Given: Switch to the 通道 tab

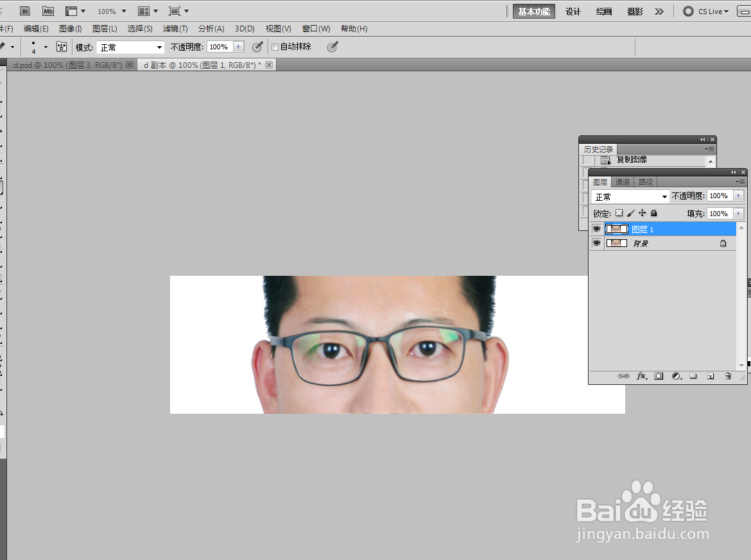Looking at the screenshot, I should coord(622,182).
